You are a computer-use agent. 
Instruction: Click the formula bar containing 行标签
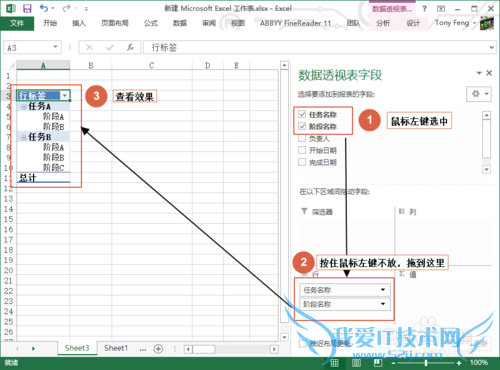coord(315,48)
